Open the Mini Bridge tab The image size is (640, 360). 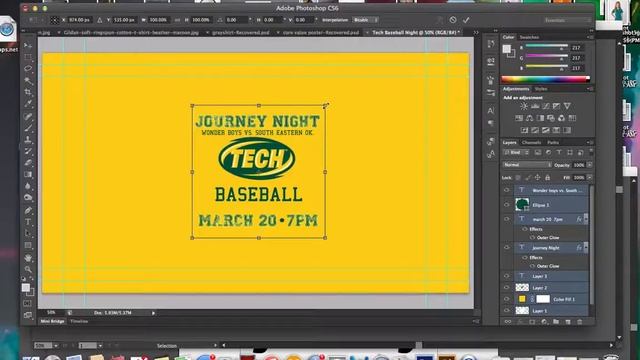click(52, 321)
